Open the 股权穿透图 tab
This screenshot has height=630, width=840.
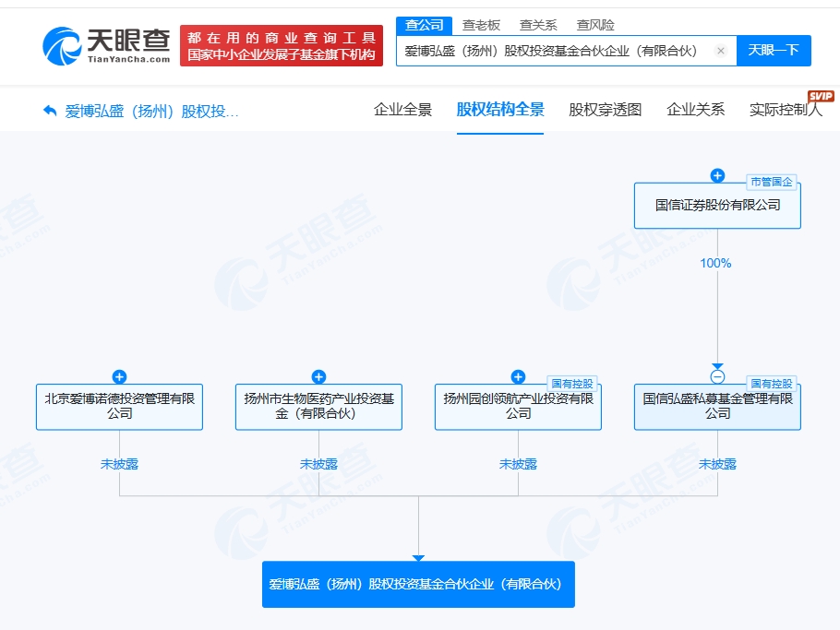coord(605,110)
